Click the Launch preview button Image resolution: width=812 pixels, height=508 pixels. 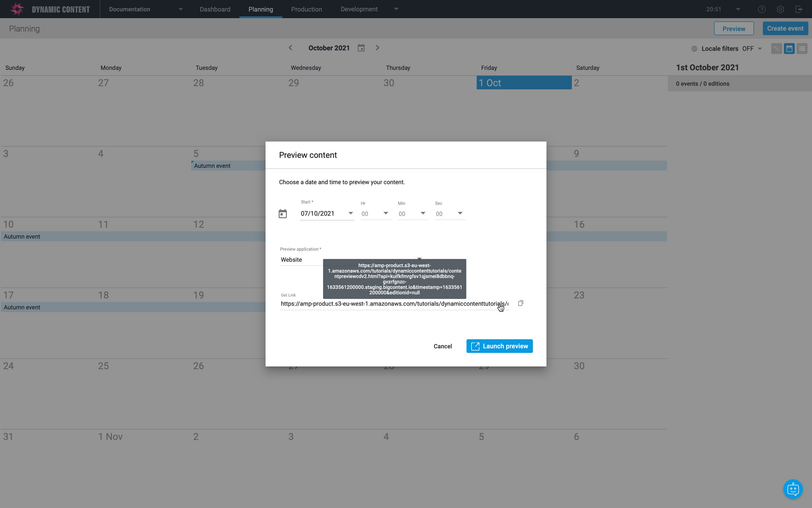point(499,346)
